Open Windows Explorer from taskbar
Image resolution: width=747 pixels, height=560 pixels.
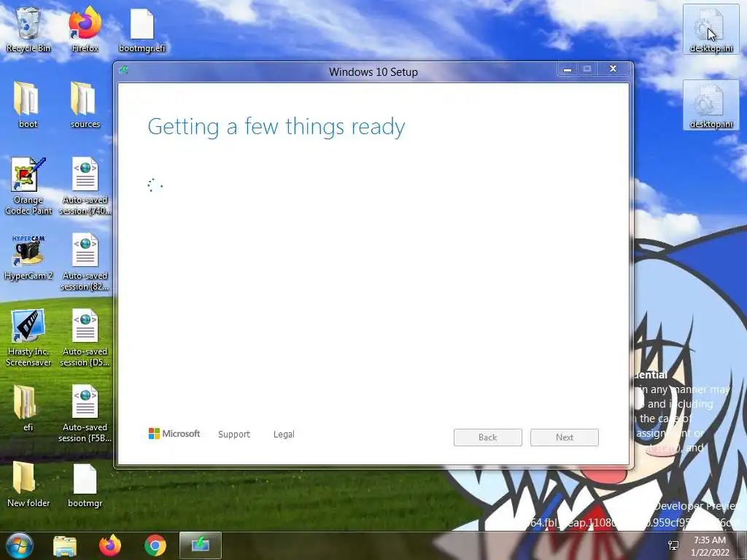65,545
